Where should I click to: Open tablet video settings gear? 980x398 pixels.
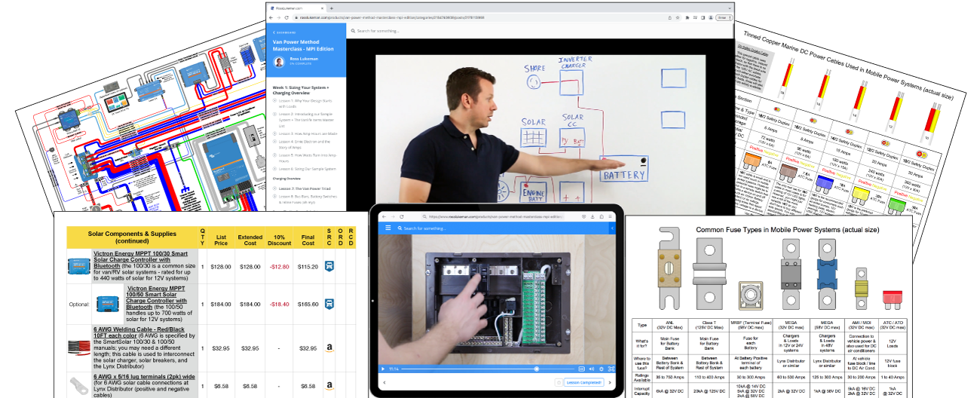(601, 369)
